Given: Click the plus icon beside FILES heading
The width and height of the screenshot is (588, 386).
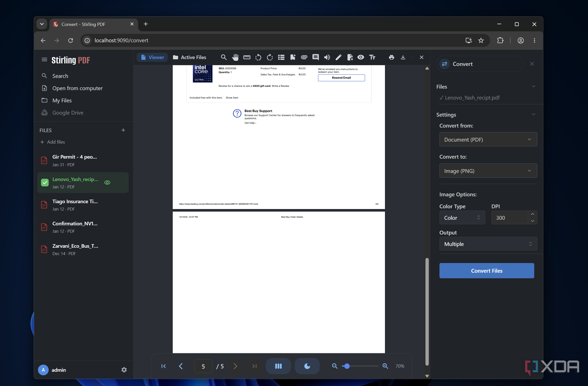Looking at the screenshot, I should pyautogui.click(x=123, y=130).
